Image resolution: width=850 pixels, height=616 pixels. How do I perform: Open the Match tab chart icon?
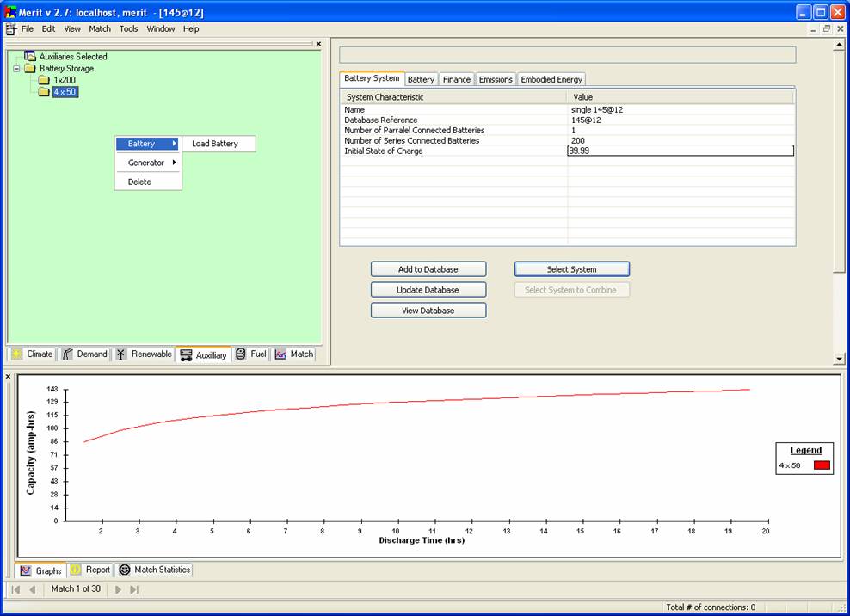[280, 354]
